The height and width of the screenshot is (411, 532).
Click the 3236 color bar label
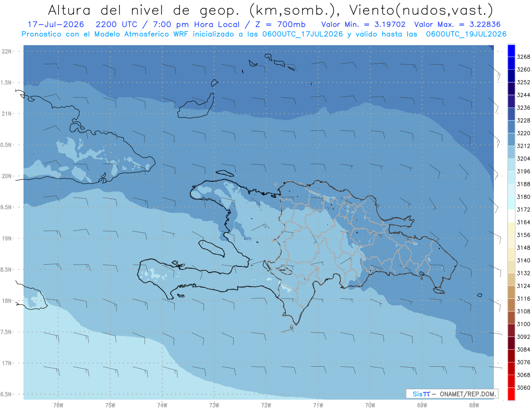pos(523,108)
